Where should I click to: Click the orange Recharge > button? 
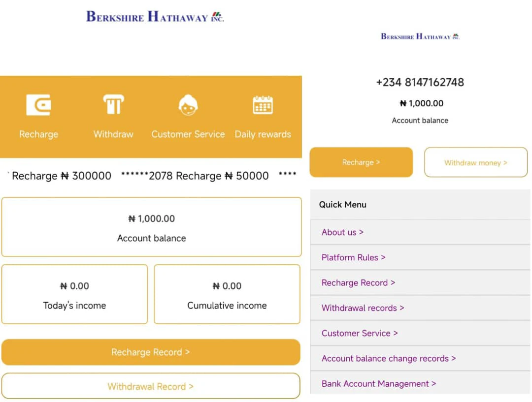point(361,162)
